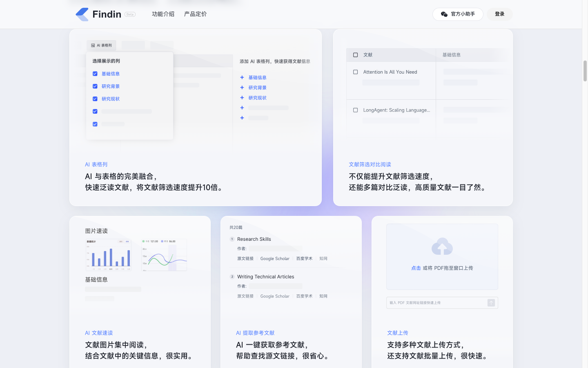Check the LongAgent paper checkbox

355,110
